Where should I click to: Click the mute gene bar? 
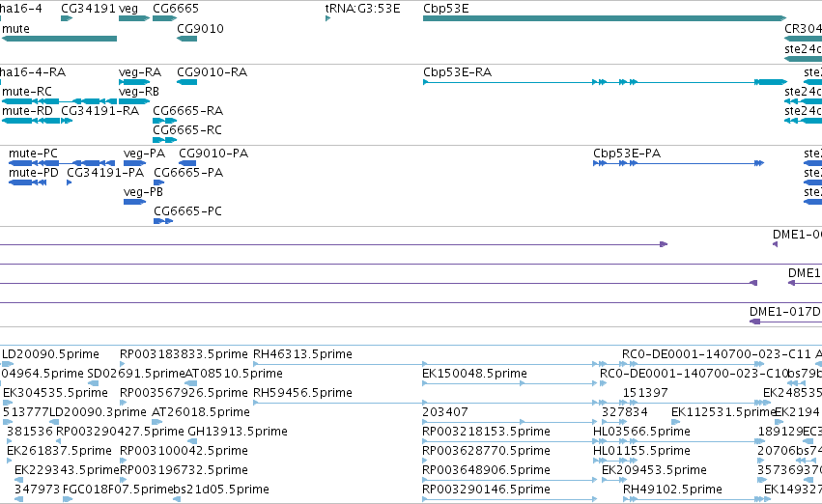(59, 39)
